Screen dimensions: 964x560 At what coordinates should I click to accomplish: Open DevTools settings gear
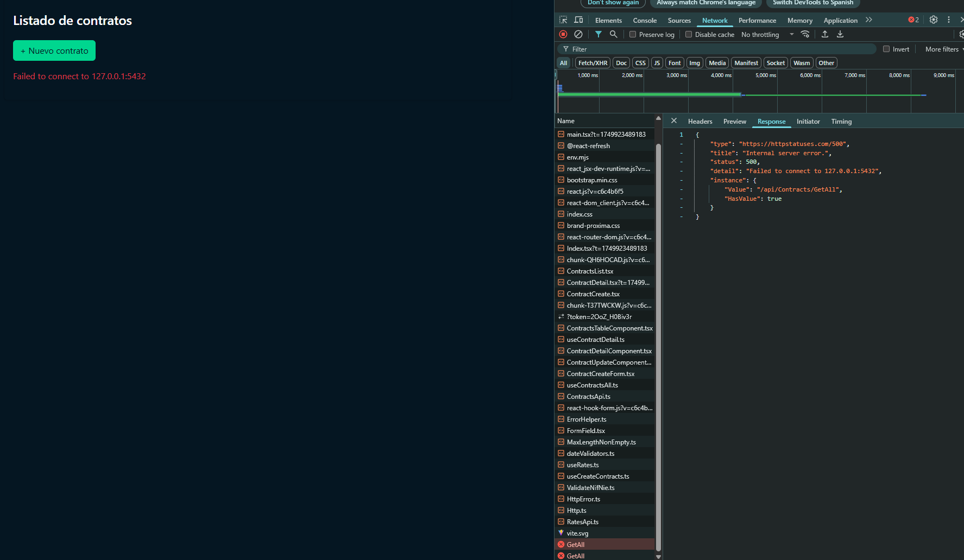933,20
